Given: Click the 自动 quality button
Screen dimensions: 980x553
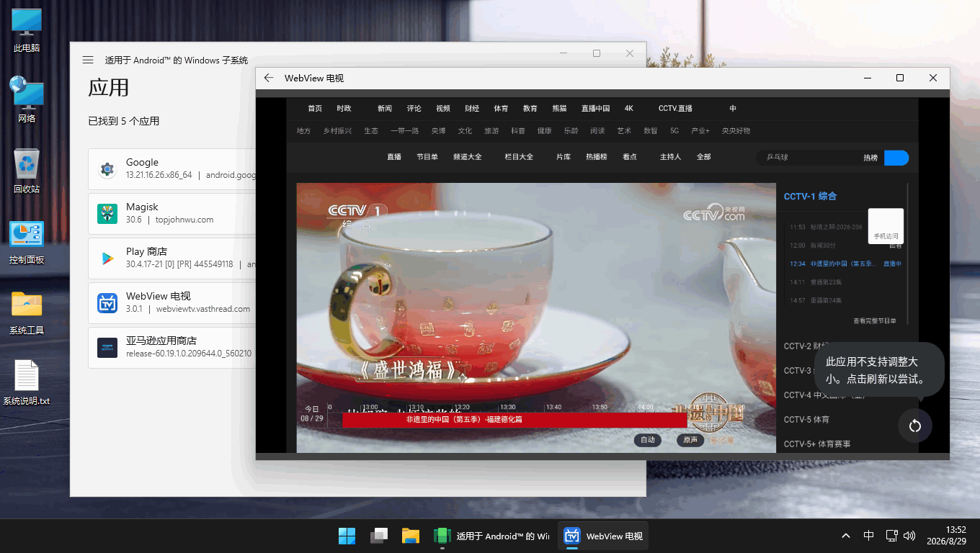Looking at the screenshot, I should (x=648, y=440).
